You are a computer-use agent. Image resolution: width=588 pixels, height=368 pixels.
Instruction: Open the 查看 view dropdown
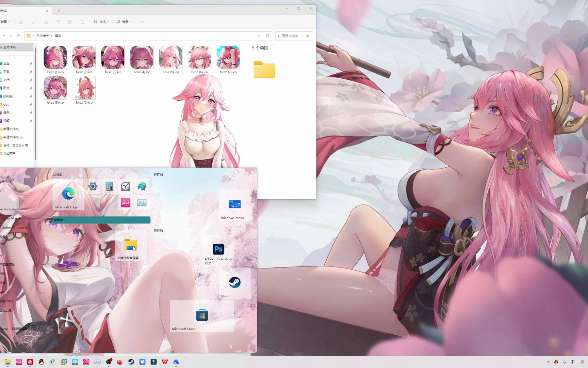124,22
